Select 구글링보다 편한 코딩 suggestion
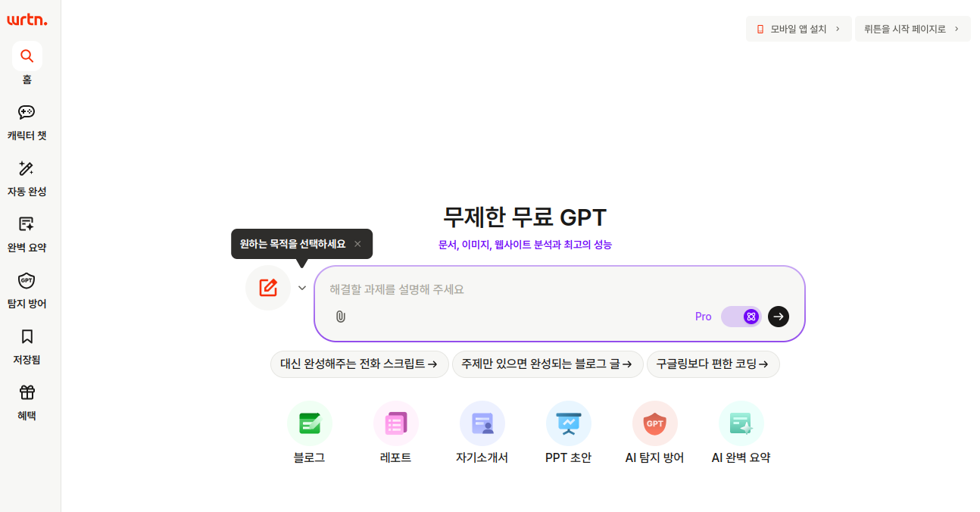Viewport: 980px width, 512px height. point(713,364)
